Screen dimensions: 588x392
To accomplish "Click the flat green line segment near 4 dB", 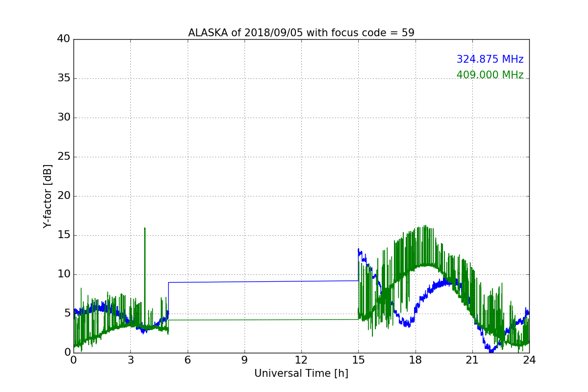I will (x=264, y=319).
